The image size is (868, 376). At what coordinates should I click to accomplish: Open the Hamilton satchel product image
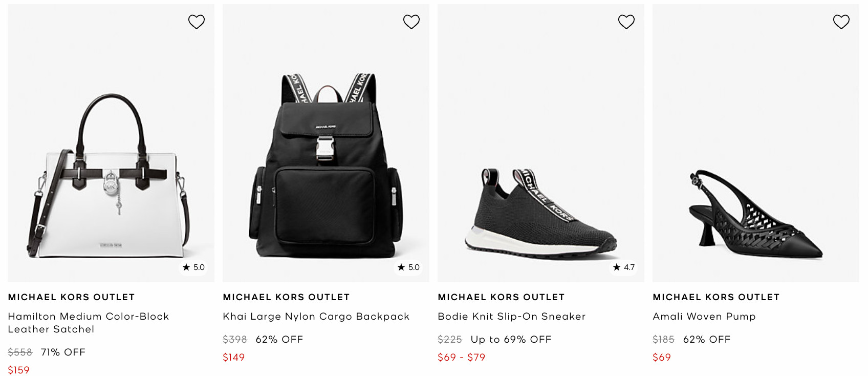coord(111,174)
